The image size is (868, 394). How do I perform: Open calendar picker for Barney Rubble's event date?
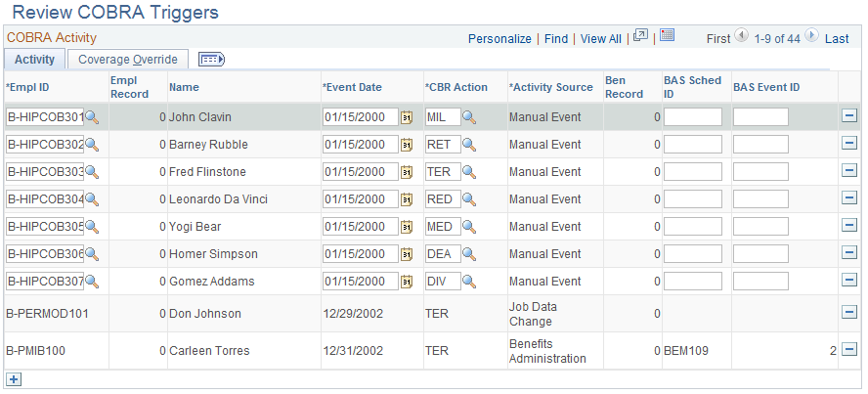(407, 145)
